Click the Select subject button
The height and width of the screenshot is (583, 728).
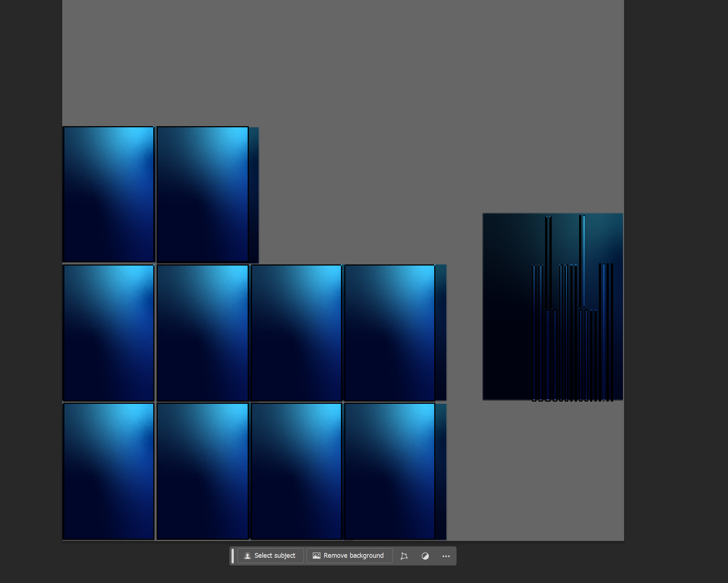[270, 556]
